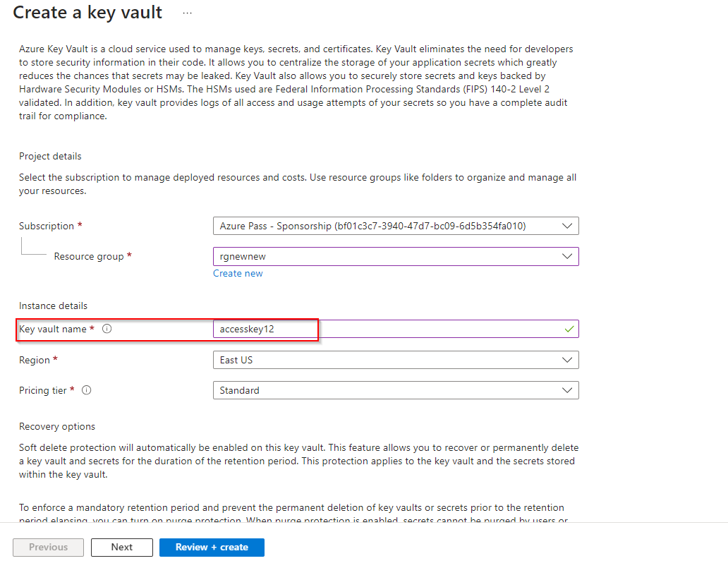
Task: Open the ellipsis menu beside the page title
Action: pyautogui.click(x=187, y=13)
